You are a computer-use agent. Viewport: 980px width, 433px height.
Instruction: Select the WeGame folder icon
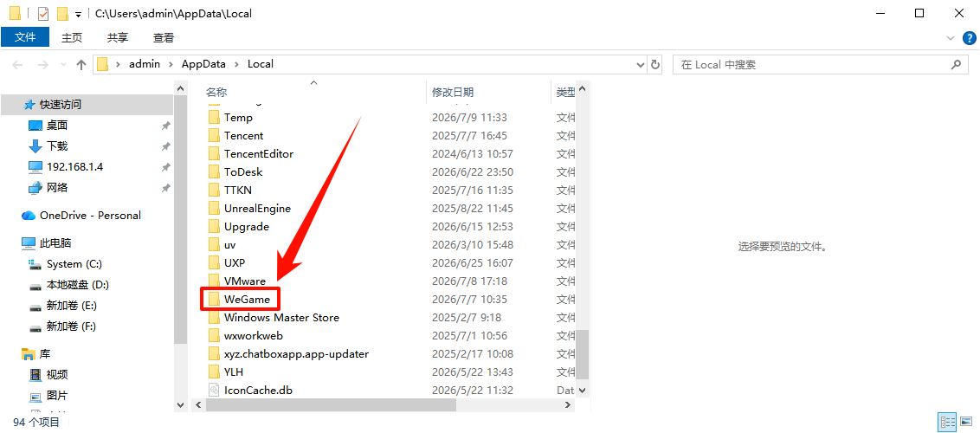pyautogui.click(x=215, y=299)
